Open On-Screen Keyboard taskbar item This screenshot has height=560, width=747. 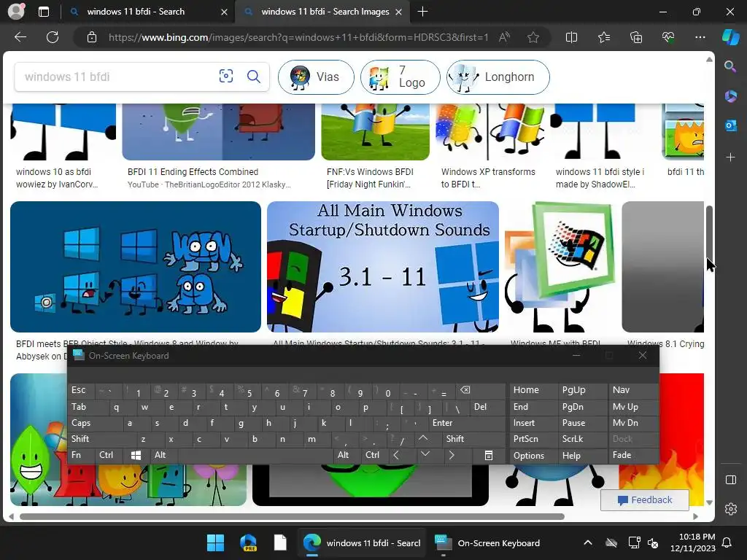(487, 542)
